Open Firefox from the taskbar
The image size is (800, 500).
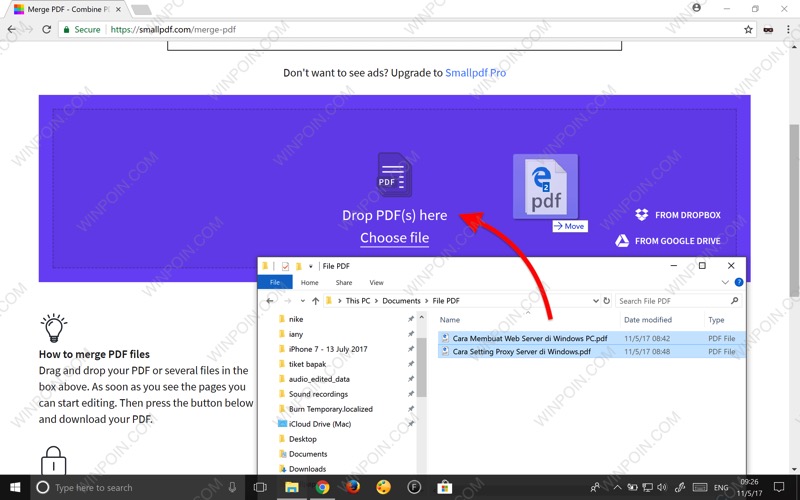click(353, 487)
